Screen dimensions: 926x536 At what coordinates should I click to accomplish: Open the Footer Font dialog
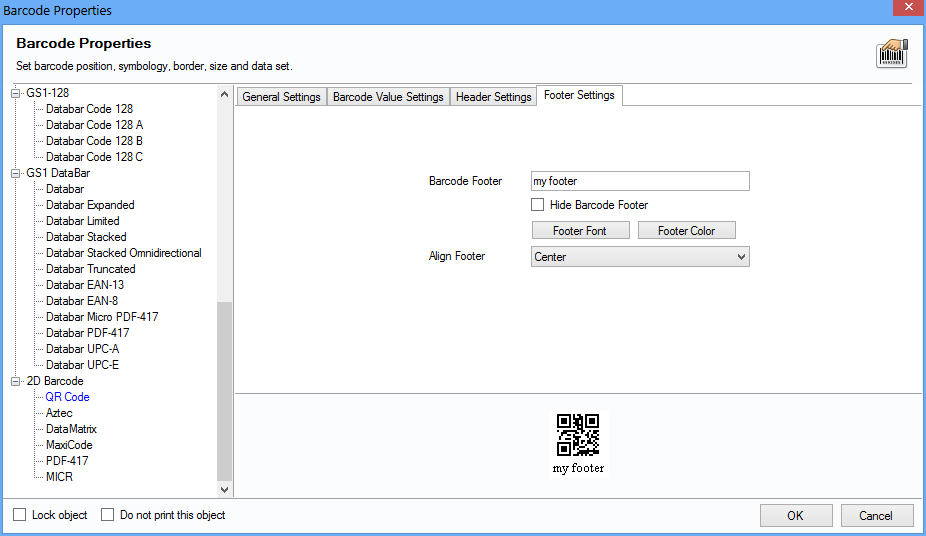click(581, 230)
